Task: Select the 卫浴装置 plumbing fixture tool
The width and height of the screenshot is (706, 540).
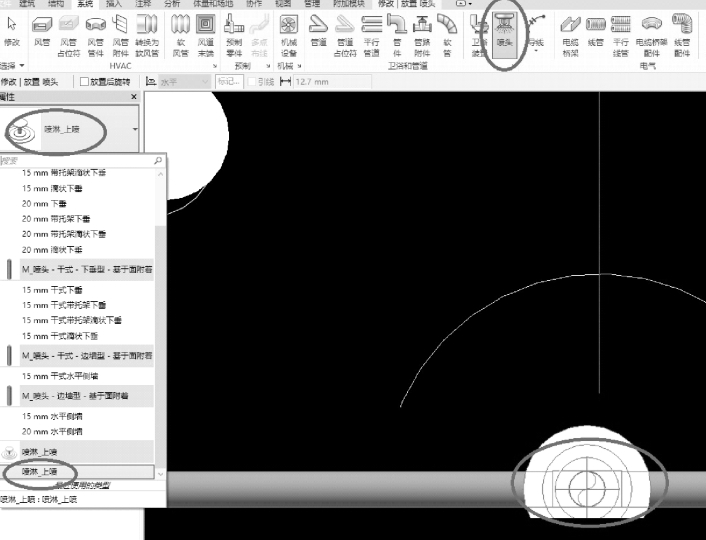Action: click(477, 35)
